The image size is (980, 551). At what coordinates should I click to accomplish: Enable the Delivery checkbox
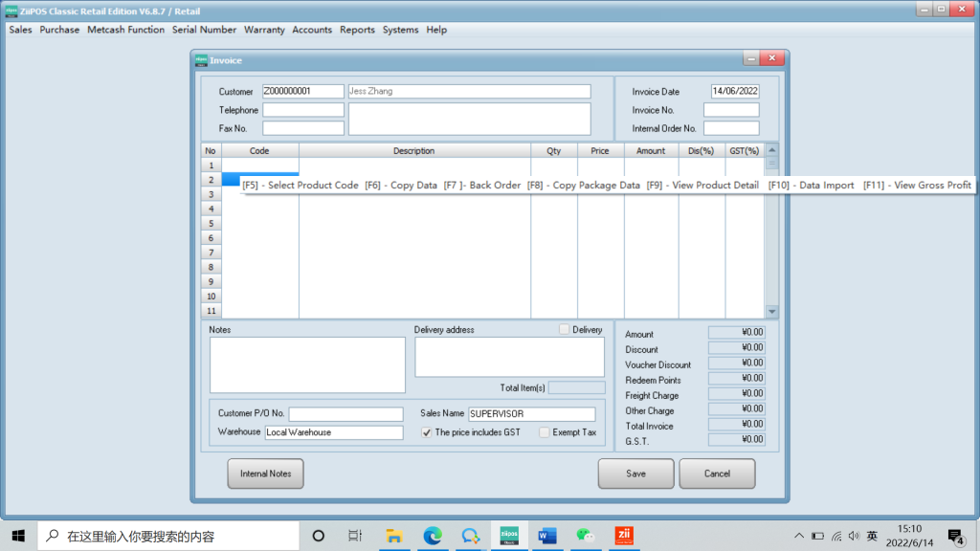click(x=565, y=330)
